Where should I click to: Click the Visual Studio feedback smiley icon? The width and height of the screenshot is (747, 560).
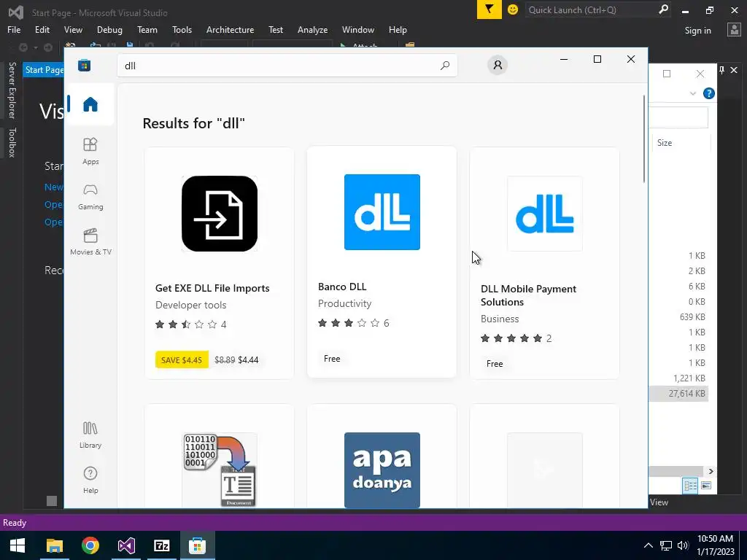[513, 9]
